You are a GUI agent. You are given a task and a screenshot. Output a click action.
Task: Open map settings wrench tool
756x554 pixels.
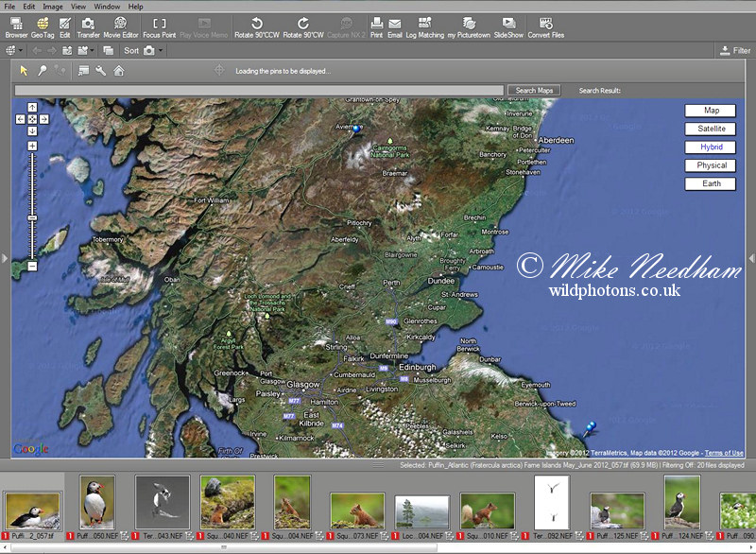101,71
